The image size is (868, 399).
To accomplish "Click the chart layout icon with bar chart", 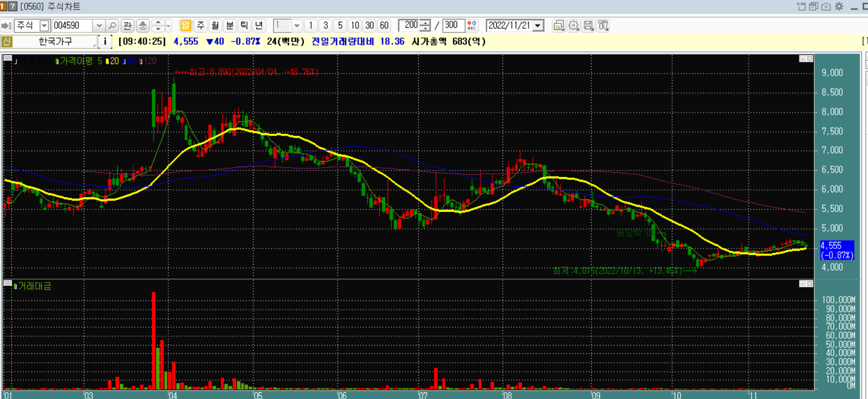I will pos(559,26).
